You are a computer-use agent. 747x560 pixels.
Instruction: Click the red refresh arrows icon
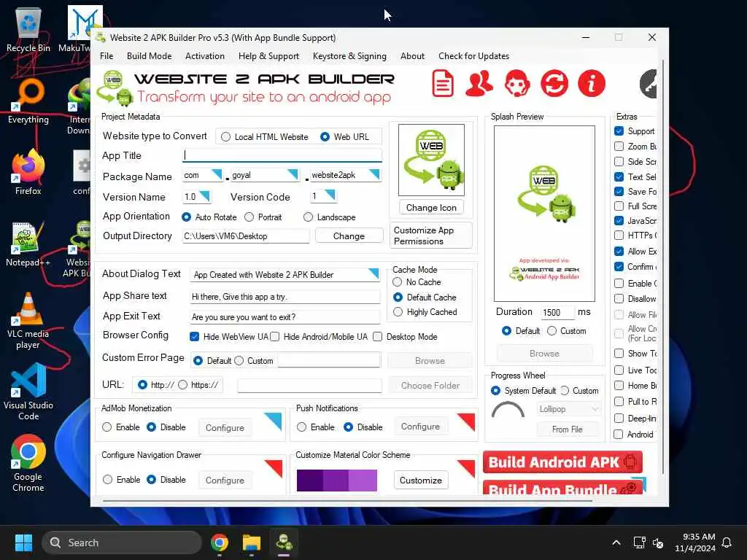point(554,84)
